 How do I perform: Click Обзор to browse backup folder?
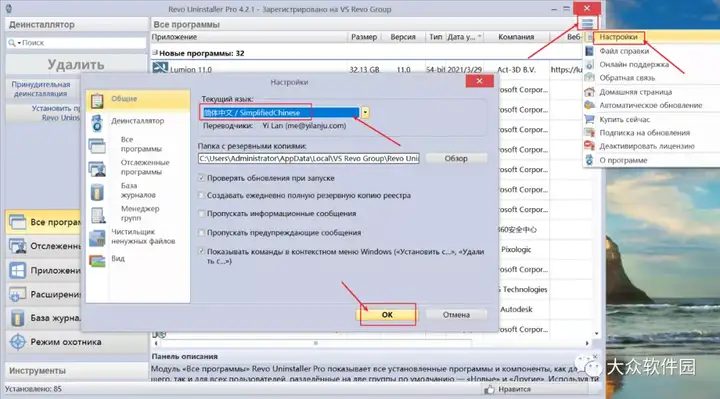click(x=456, y=158)
